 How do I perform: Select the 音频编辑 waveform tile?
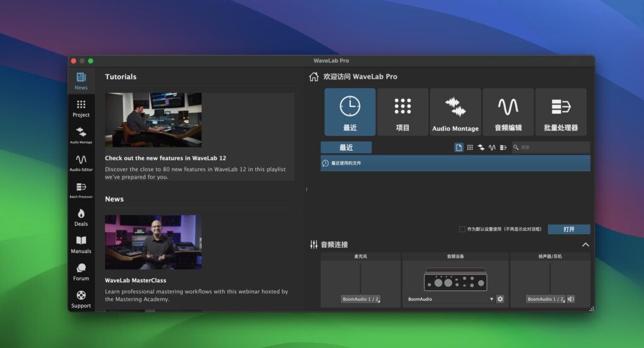[508, 112]
